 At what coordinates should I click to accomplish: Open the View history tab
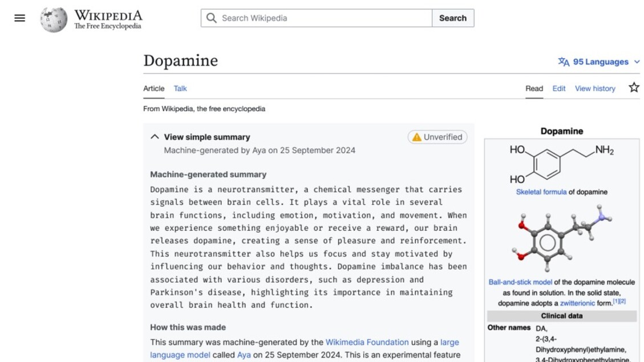[595, 88]
